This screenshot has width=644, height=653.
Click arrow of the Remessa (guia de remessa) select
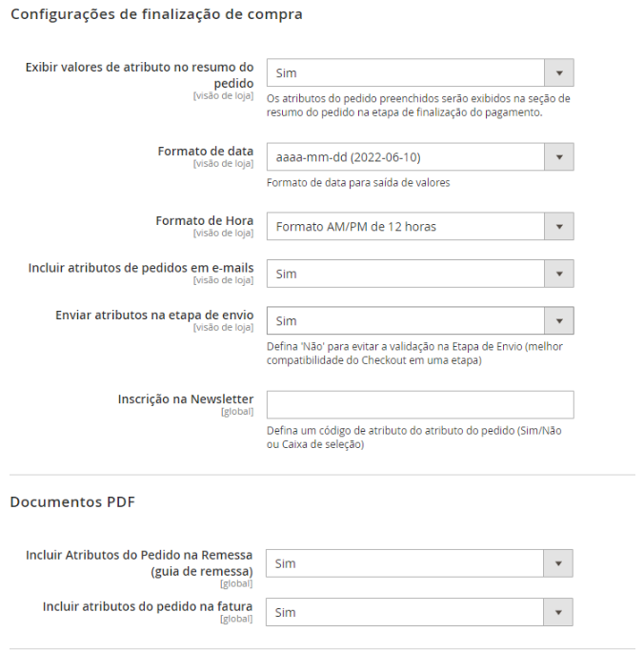[558, 563]
